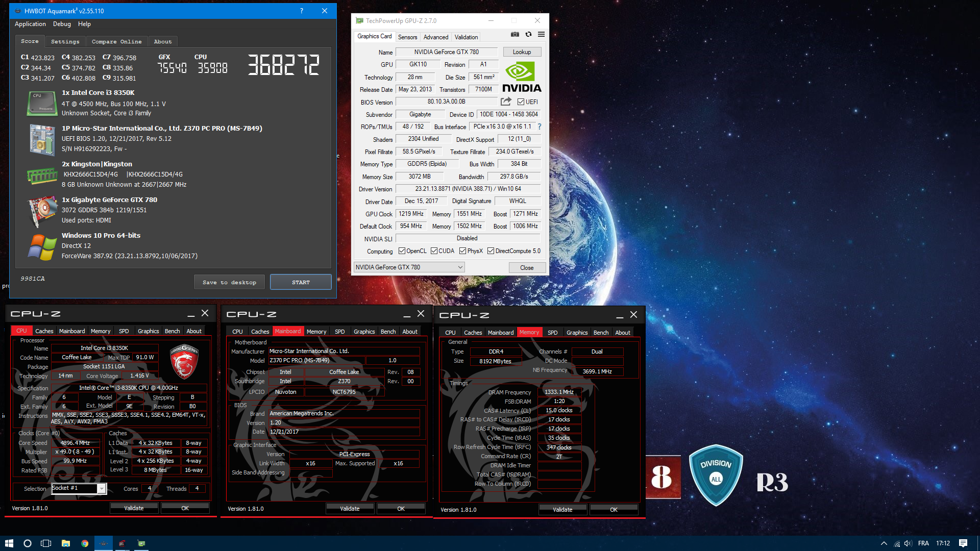Click the START benchmark button
980x551 pixels.
301,282
